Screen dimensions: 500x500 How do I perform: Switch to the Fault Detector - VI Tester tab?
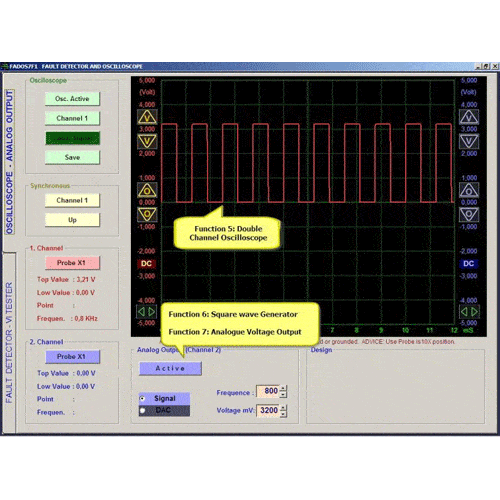click(x=9, y=343)
